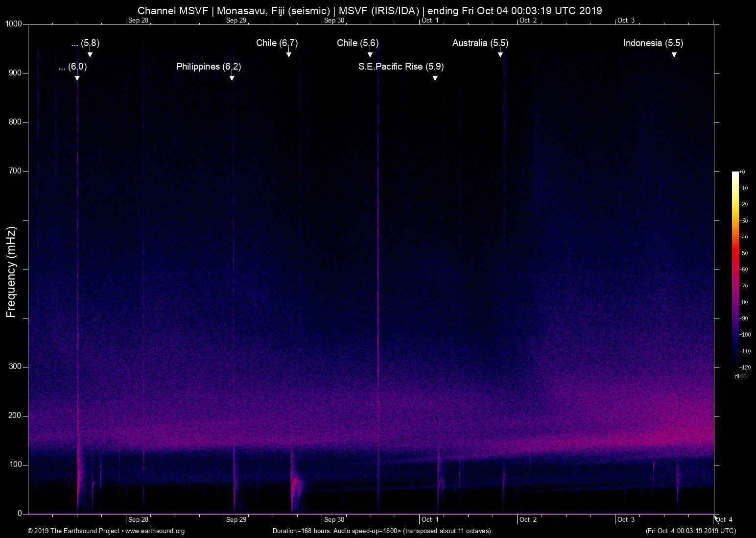Viewport: 756px width, 538px height.
Task: Select the "Chile (6.7)" earthquake label
Action: (x=277, y=43)
